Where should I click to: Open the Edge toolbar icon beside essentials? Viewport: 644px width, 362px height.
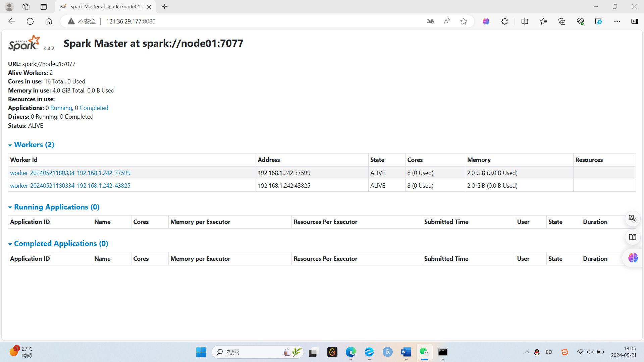599,21
